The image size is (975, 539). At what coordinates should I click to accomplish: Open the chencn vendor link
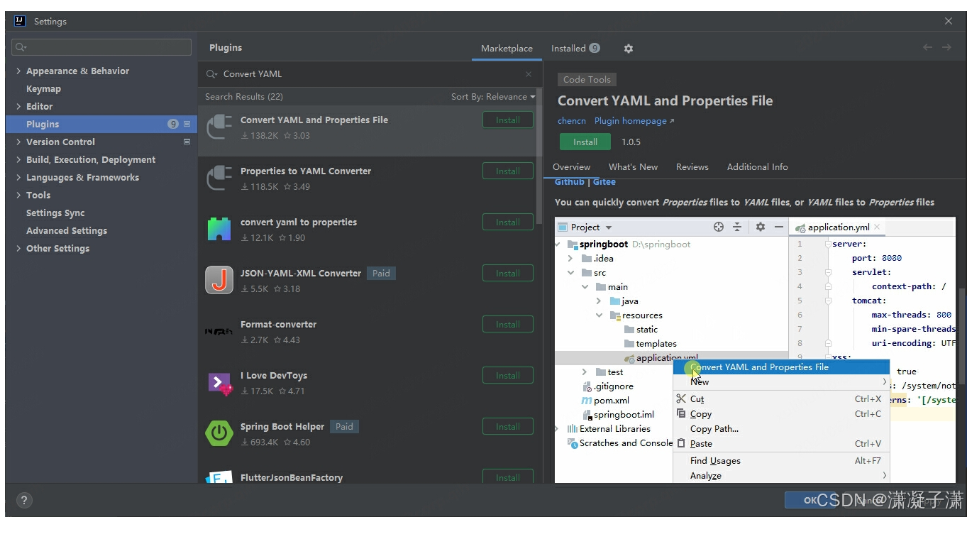[x=571, y=121]
